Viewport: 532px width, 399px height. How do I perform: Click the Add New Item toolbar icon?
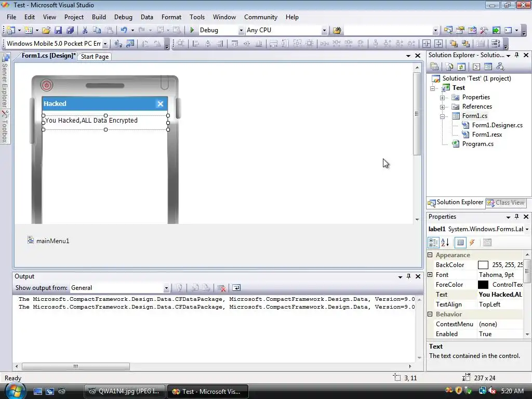click(x=29, y=30)
